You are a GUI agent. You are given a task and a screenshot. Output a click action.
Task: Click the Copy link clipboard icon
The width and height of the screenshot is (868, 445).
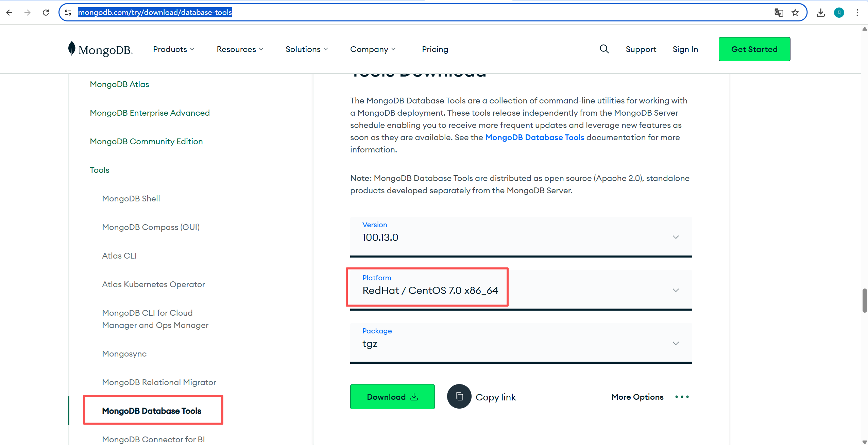[459, 397]
